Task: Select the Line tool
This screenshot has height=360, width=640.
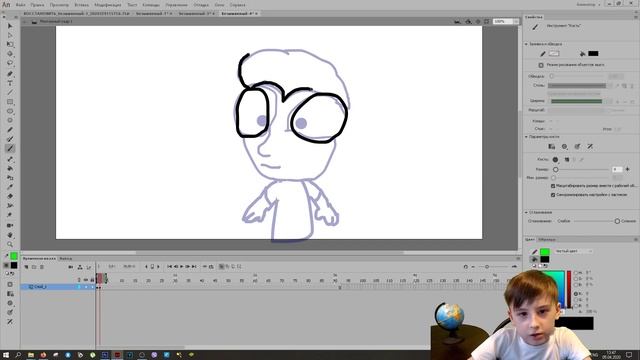Action: click(x=10, y=93)
